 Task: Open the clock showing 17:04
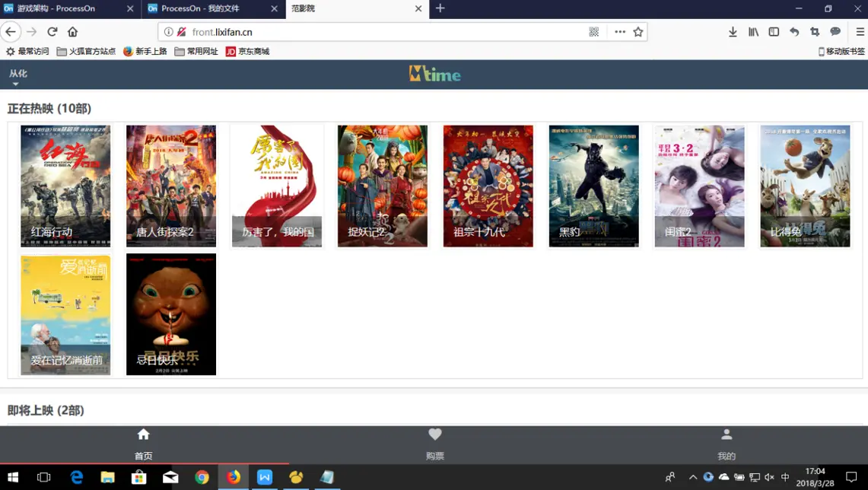click(815, 477)
